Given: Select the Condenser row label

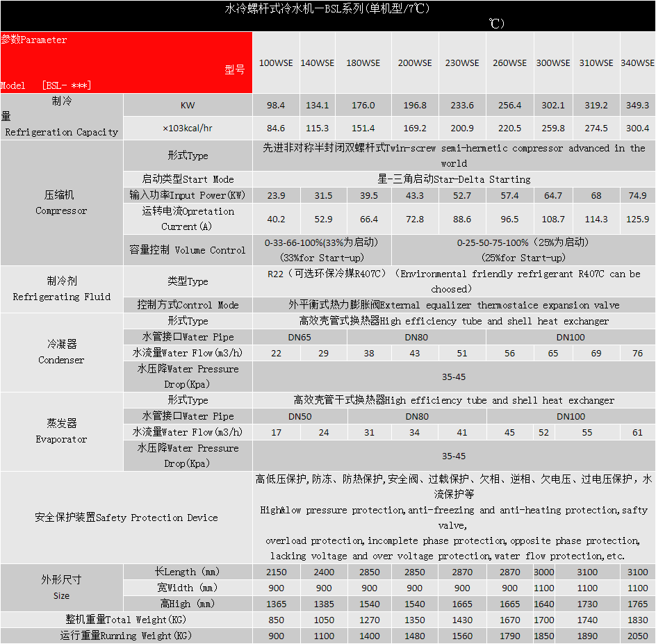Looking at the screenshot, I should [61, 352].
